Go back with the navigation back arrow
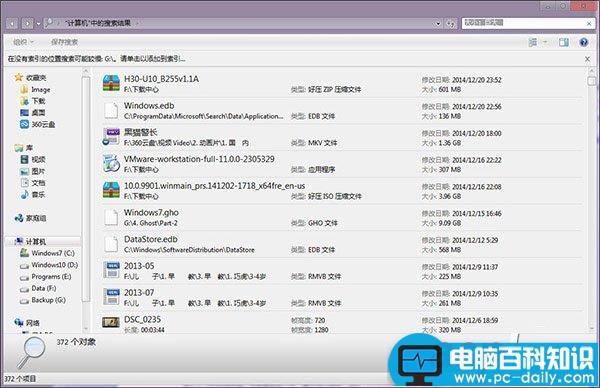This screenshot has width=600, height=388. point(12,24)
